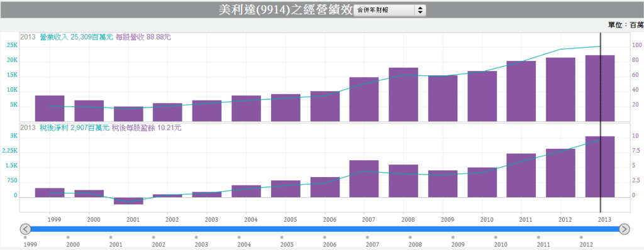
Task: Select the 2012 dot marker below the slider
Action: (581, 237)
